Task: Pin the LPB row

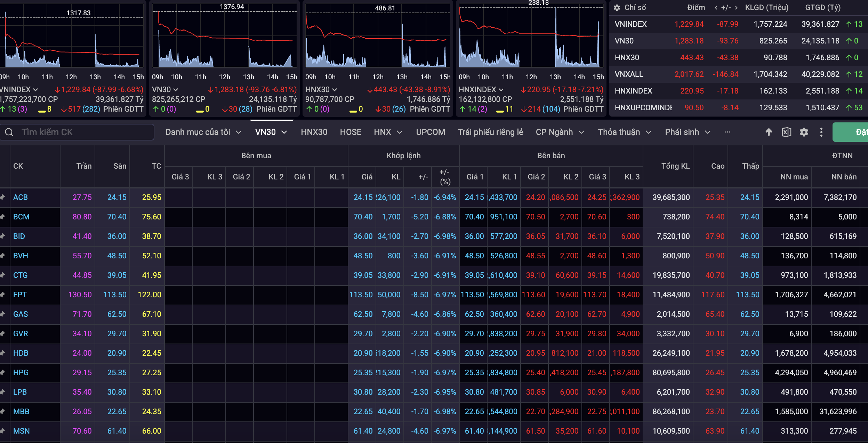Action: coord(2,392)
